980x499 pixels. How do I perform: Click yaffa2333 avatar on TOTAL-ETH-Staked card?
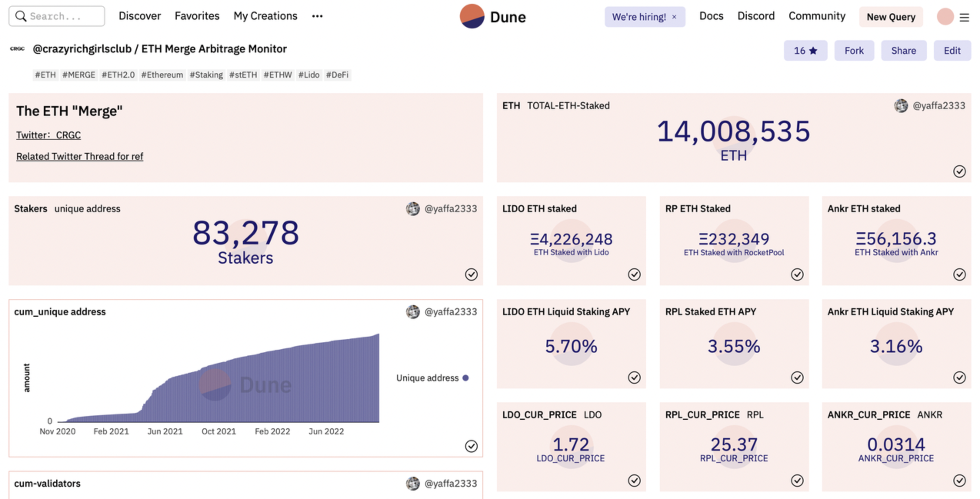(x=901, y=106)
